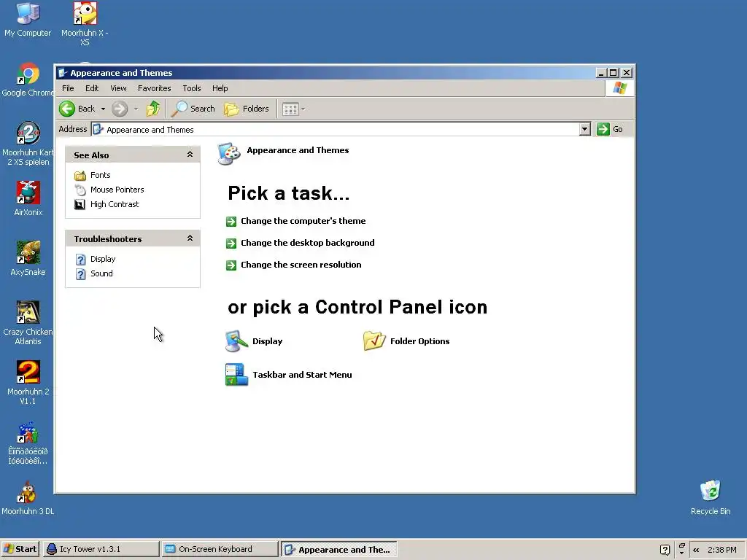The width and height of the screenshot is (747, 560).
Task: Click Appearance and Themes taskbar button
Action: [338, 550]
